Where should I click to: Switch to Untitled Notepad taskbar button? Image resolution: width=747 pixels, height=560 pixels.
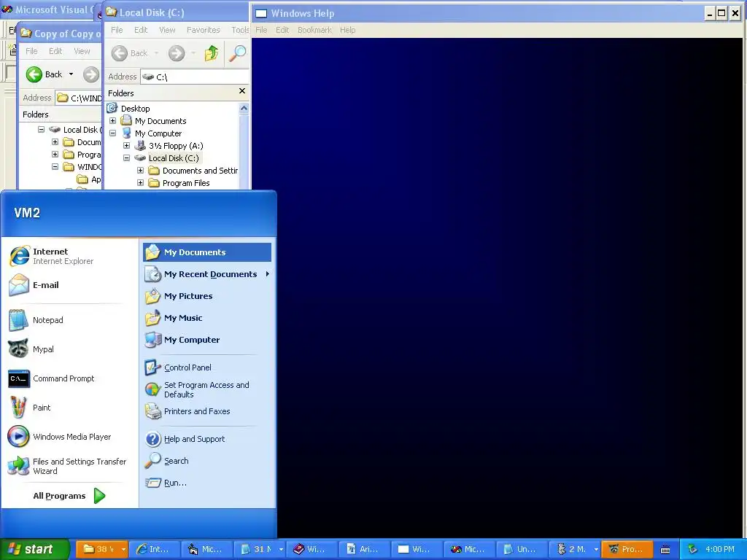click(521, 549)
